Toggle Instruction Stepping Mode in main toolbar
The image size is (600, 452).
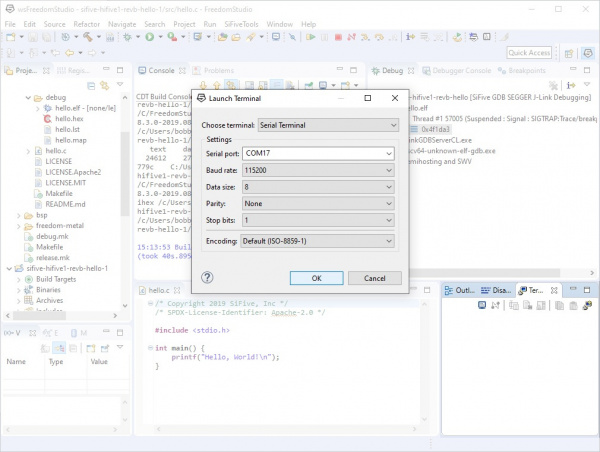(410, 37)
